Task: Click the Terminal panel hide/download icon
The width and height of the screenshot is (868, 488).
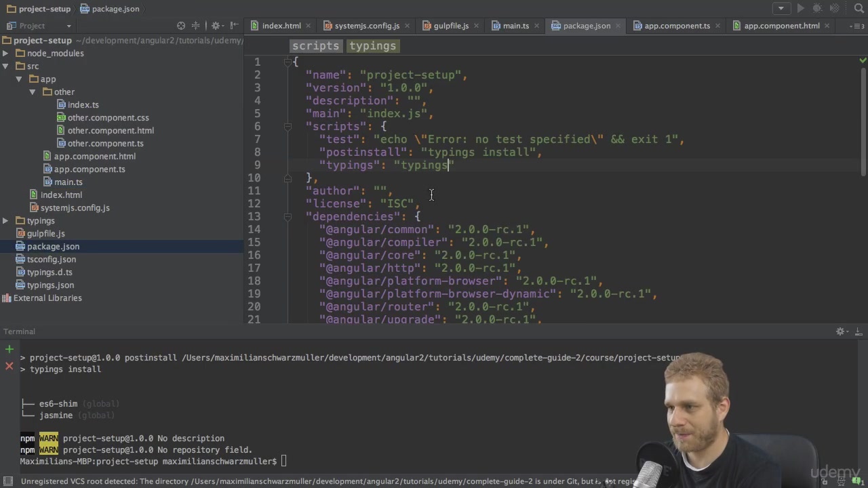Action: (x=858, y=331)
